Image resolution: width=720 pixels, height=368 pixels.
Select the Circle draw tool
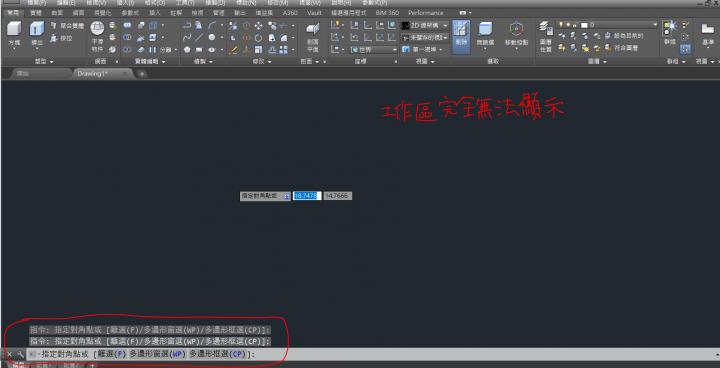[212, 38]
